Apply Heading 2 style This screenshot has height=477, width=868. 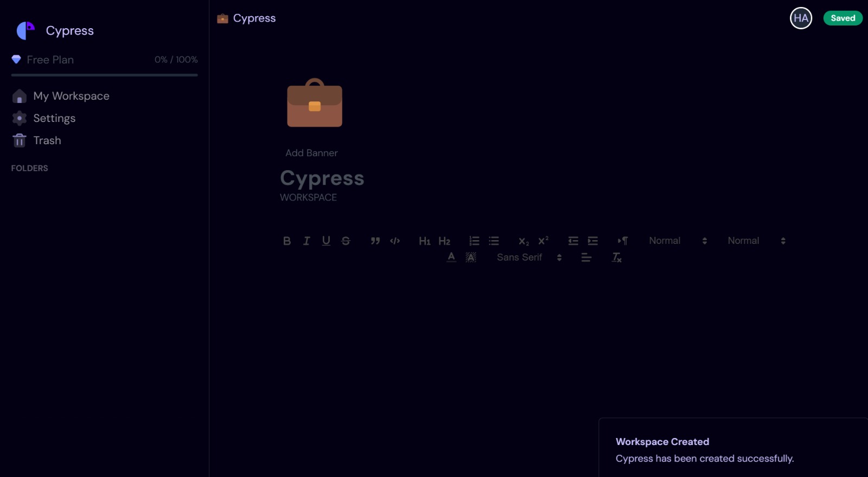(444, 241)
